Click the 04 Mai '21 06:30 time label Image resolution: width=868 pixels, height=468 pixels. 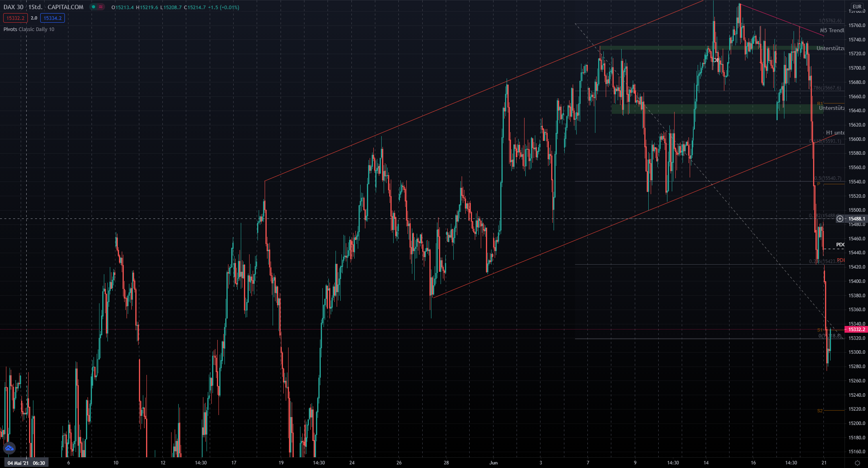[x=26, y=463]
